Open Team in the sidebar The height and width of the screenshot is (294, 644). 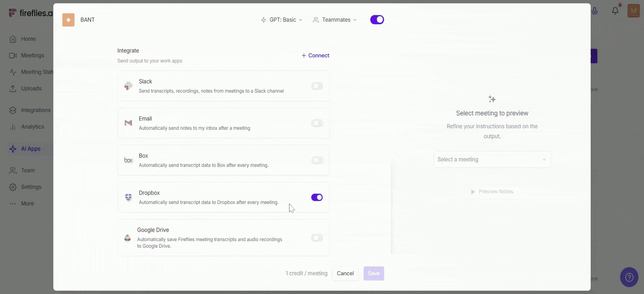pyautogui.click(x=28, y=170)
